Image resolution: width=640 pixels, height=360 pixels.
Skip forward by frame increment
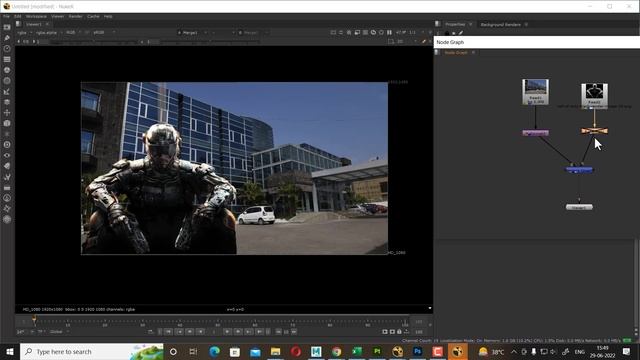[294, 332]
